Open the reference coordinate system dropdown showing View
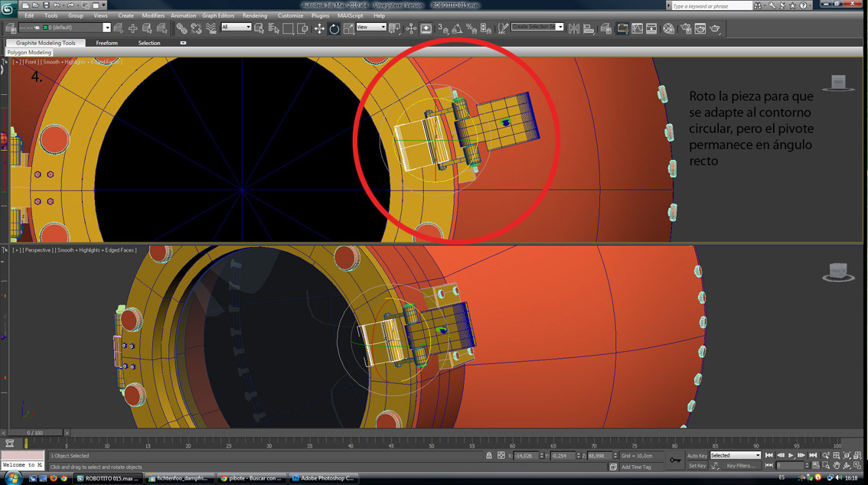The width and height of the screenshot is (868, 485). (371, 27)
